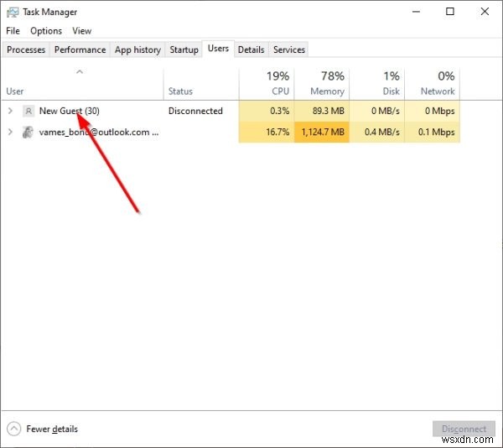Click the vames_bond account avatar picture
Image resolution: width=503 pixels, height=448 pixels.
click(x=28, y=133)
